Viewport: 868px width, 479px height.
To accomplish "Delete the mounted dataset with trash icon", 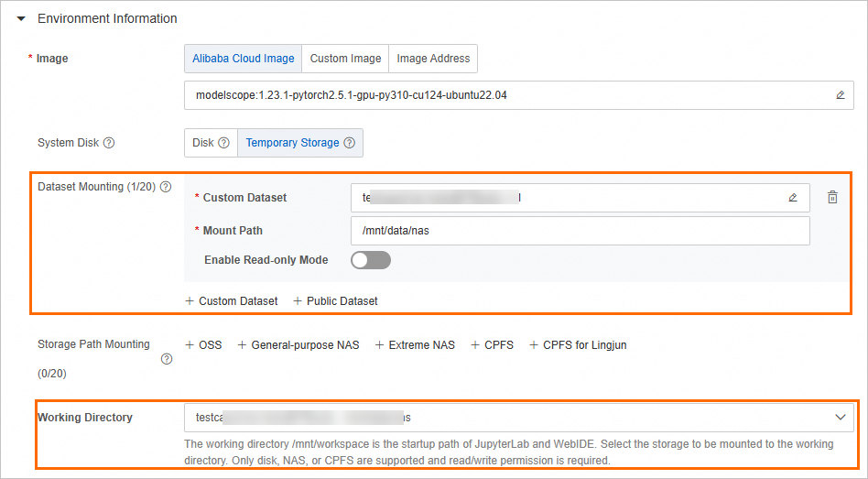I will (832, 198).
